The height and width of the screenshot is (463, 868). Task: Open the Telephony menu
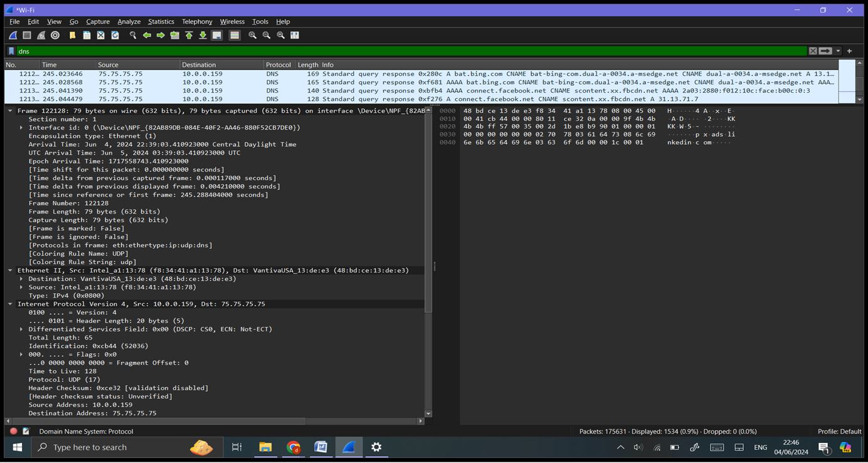[x=196, y=21]
